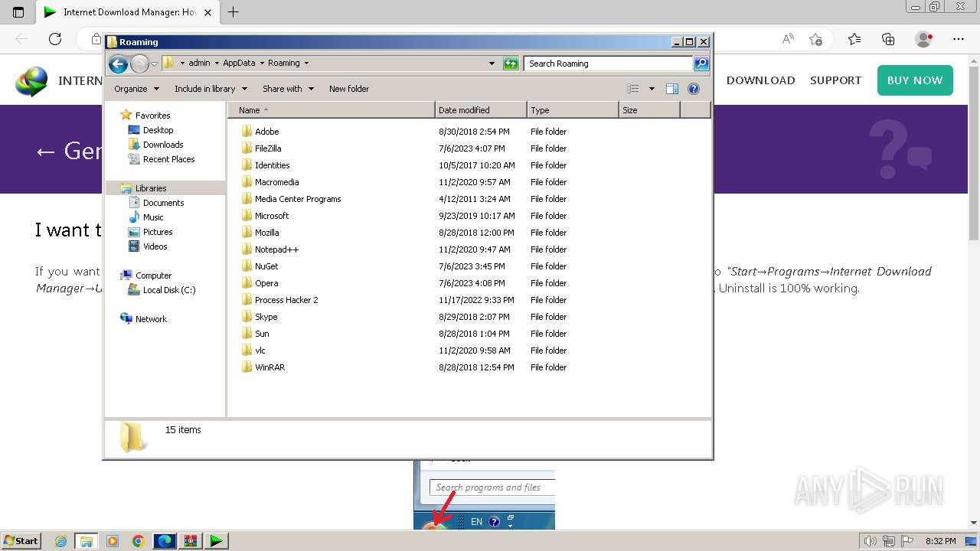Select the vlc folder
Image resolution: width=980 pixels, height=551 pixels.
pyautogui.click(x=260, y=350)
